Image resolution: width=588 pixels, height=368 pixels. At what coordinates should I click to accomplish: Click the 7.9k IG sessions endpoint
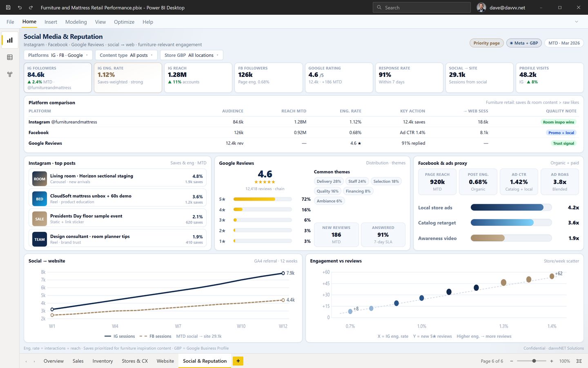pos(283,273)
